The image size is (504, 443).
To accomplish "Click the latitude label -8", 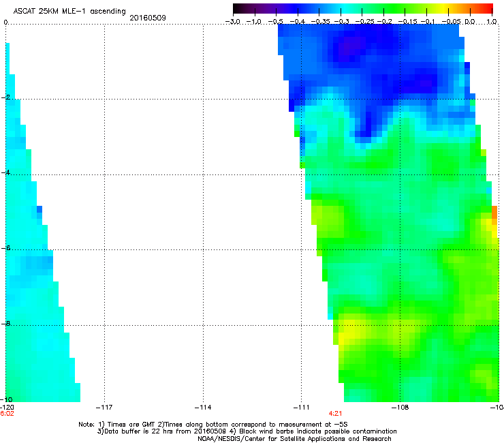I will coord(5,323).
